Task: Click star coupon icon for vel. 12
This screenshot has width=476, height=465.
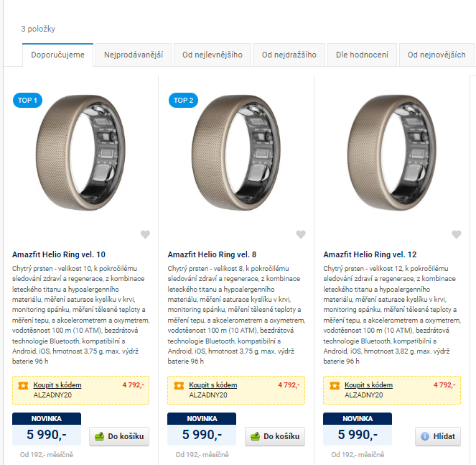Action: tap(335, 386)
